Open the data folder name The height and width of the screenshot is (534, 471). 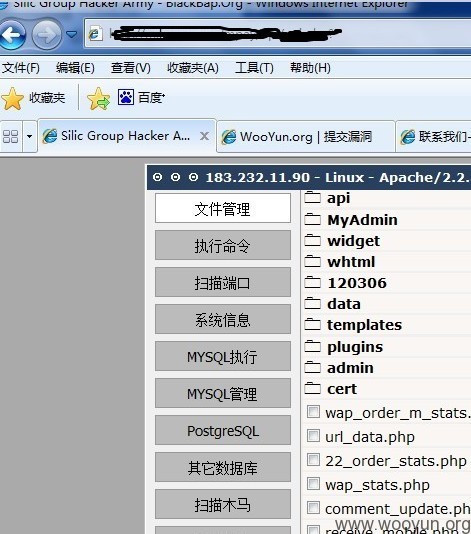pos(344,304)
